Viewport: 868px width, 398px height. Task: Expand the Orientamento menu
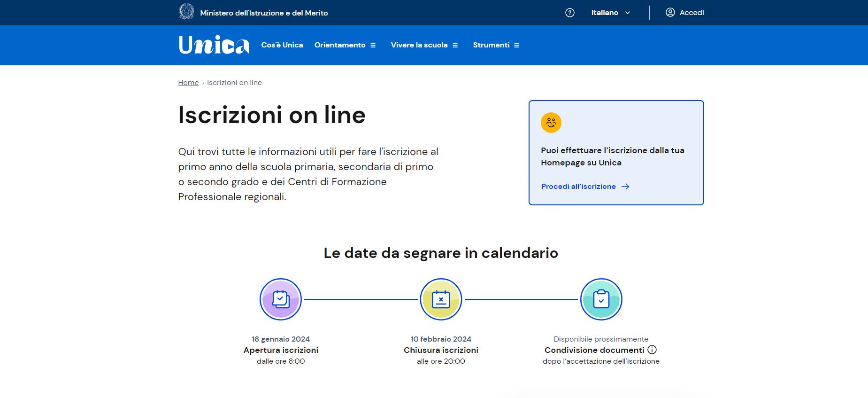click(x=345, y=45)
